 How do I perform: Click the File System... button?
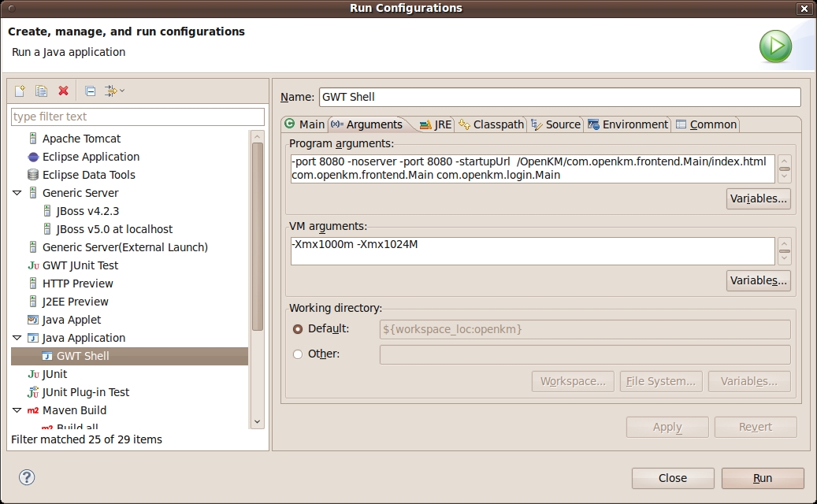(x=661, y=382)
